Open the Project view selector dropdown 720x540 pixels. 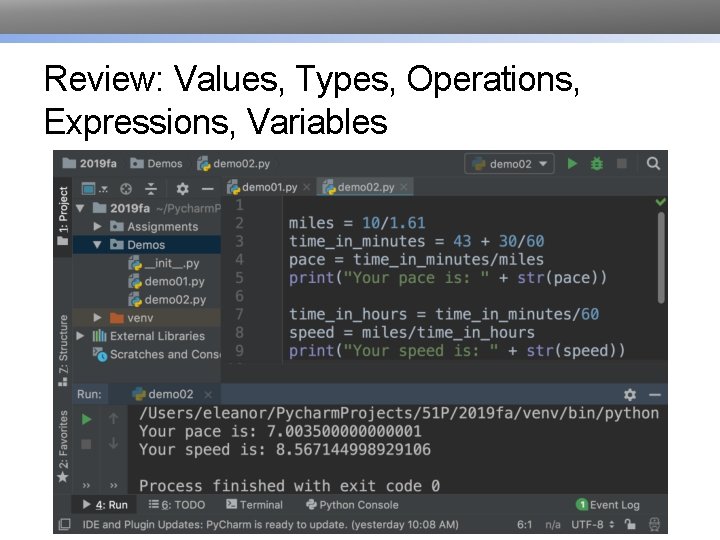(x=94, y=189)
